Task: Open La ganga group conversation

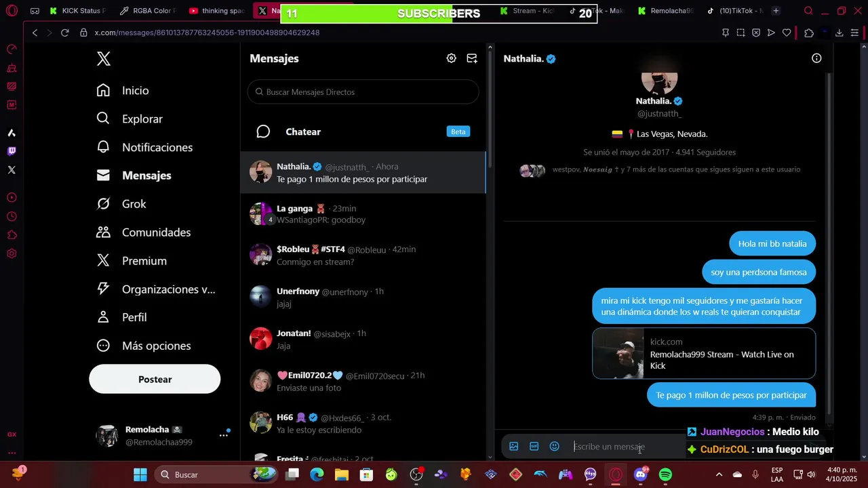Action: pos(363,214)
